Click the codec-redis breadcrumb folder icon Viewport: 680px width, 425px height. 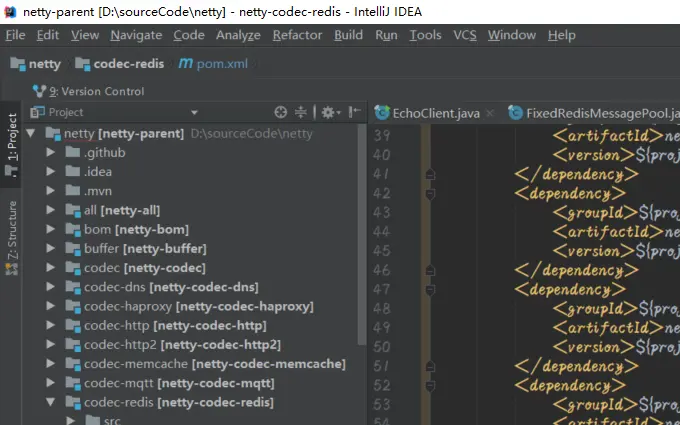pyautogui.click(x=82, y=64)
